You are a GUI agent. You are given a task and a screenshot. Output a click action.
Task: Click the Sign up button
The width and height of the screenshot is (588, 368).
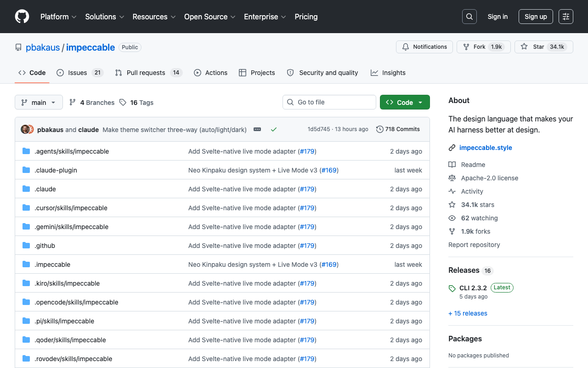[536, 17]
